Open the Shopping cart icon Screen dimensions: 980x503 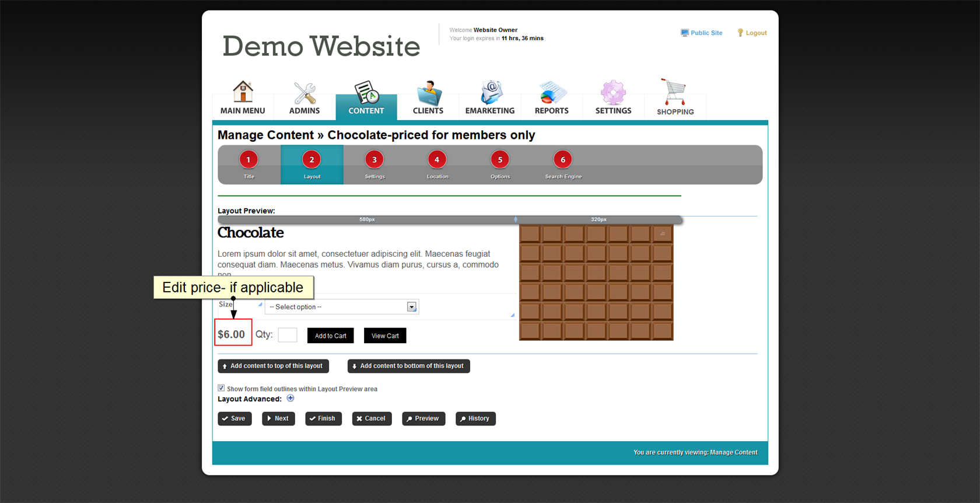674,92
